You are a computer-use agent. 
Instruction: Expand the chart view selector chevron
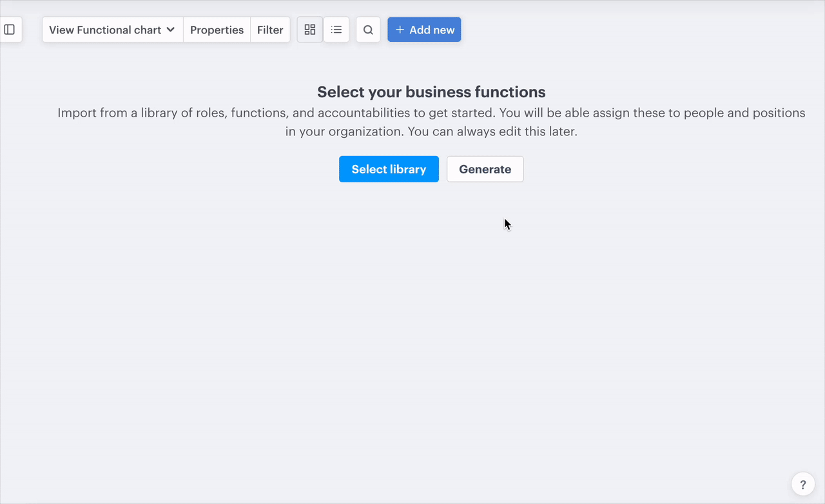[171, 30]
